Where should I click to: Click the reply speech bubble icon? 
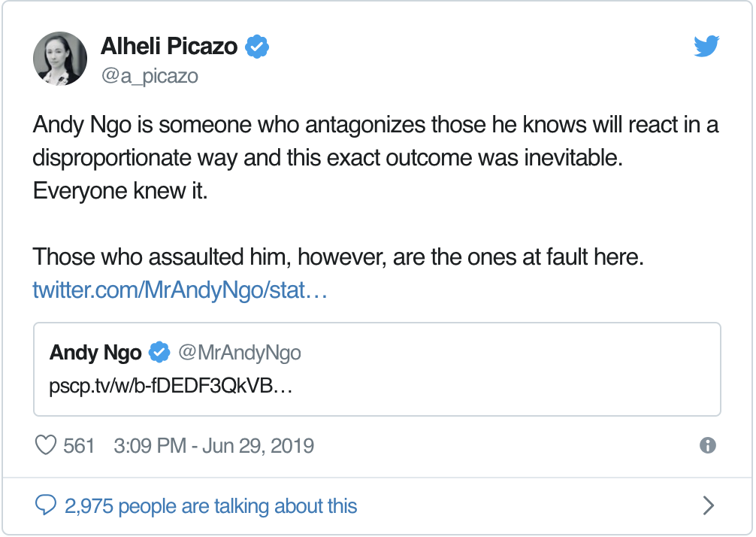click(x=46, y=505)
